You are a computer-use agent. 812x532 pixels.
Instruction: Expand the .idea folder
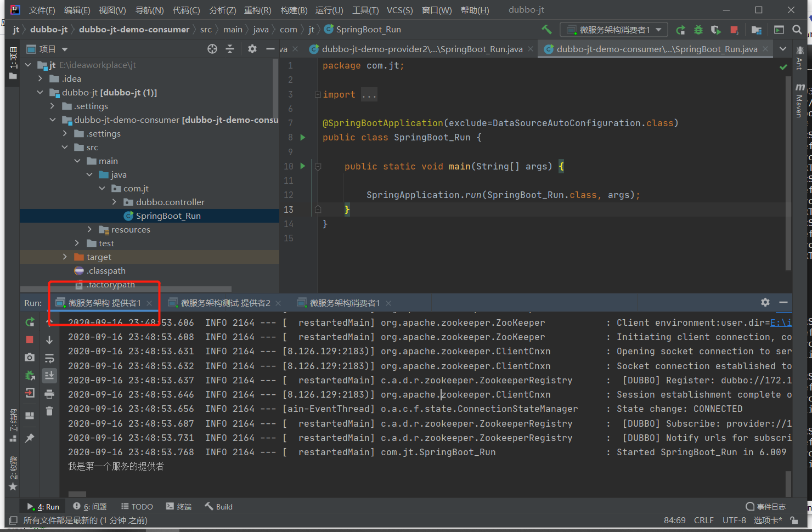click(40, 78)
